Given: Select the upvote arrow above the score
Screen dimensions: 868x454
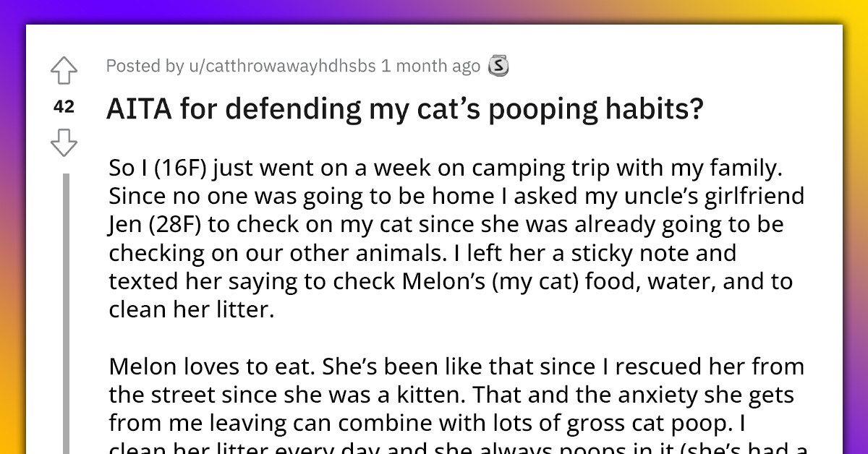Looking at the screenshot, I should click(x=64, y=71).
